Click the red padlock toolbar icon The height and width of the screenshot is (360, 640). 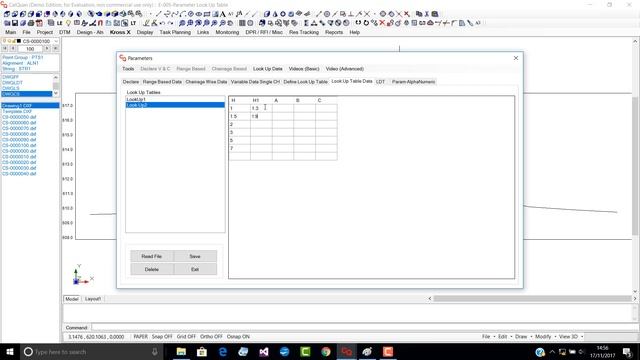[x=390, y=23]
